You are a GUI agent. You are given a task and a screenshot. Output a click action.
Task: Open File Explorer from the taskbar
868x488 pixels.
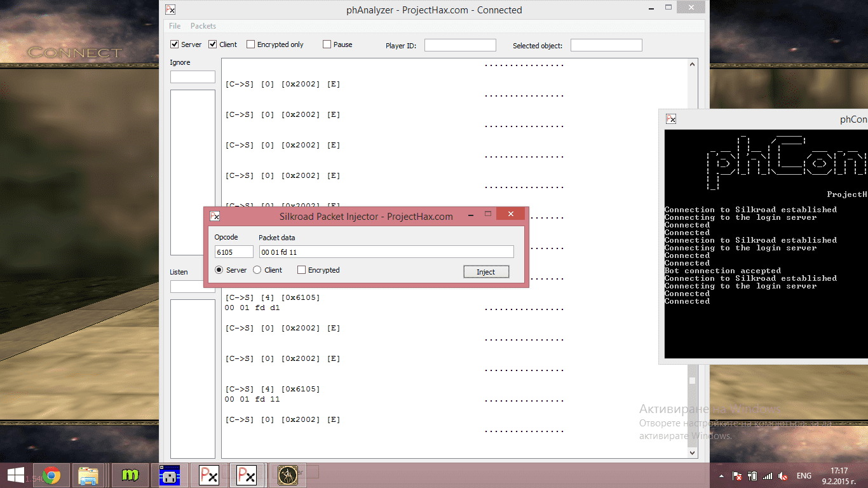[x=88, y=475]
